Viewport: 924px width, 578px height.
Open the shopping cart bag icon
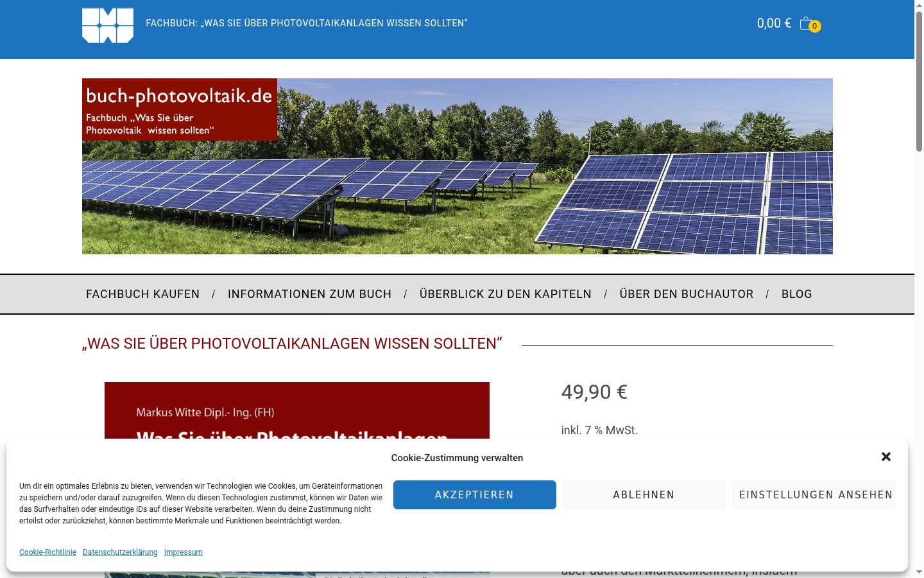pos(807,23)
